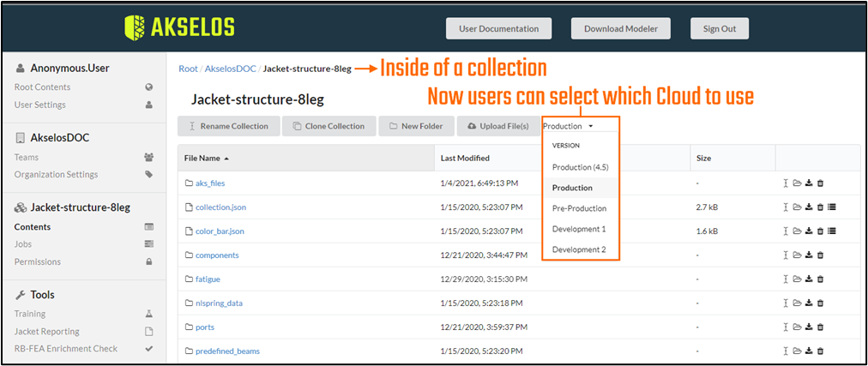Image resolution: width=868 pixels, height=366 pixels.
Task: Rename the components folder via its icon
Action: 786,255
